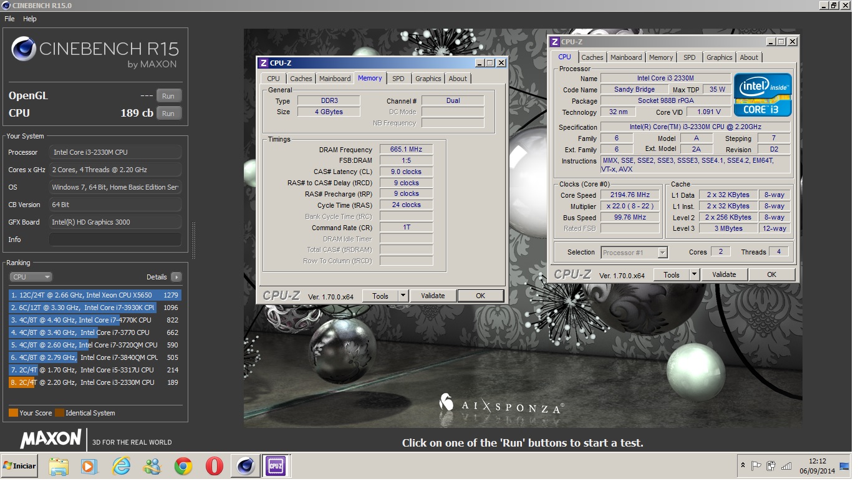Viewport: 868px width, 504px height.
Task: Open SPD tab in CPU window
Action: 690,57
